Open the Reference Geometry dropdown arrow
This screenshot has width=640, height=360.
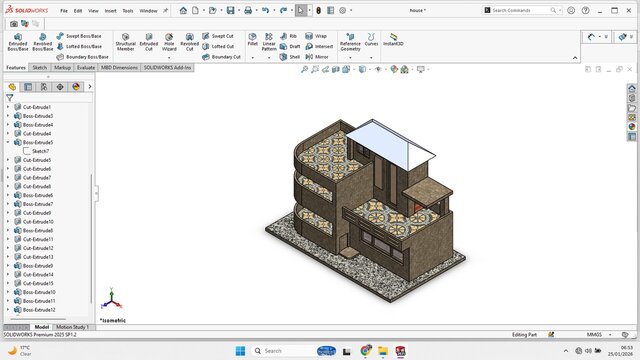click(x=350, y=58)
